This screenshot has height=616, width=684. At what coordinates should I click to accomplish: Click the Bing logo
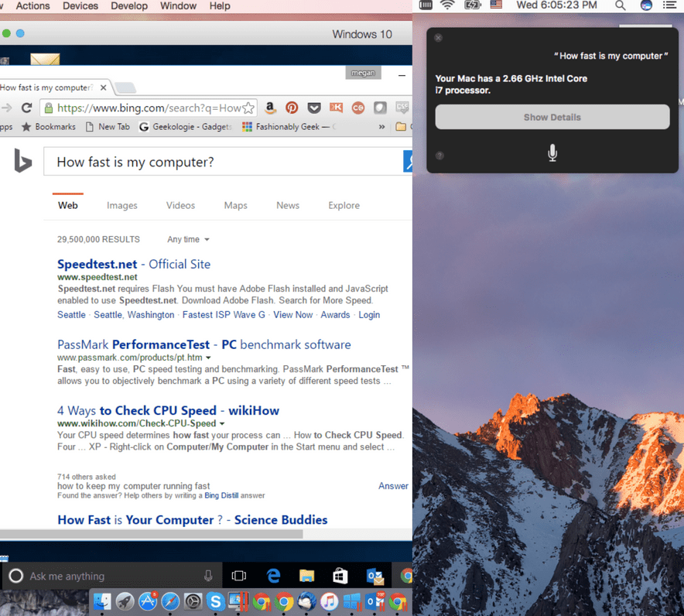click(x=22, y=161)
